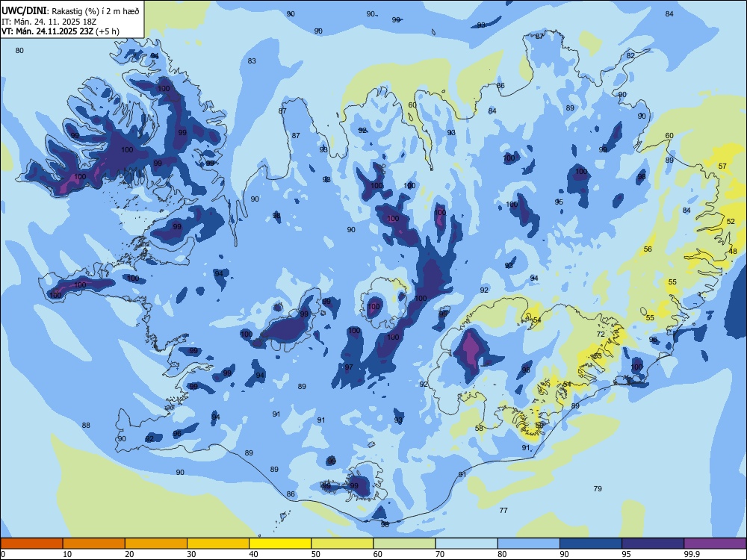747x560 pixels.
Task: Click the 'UWC/DINI' title text
Action: [x=24, y=11]
